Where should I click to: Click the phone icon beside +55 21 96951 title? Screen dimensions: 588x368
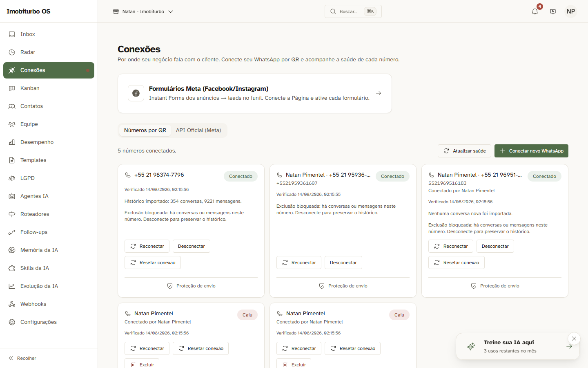[432, 175]
